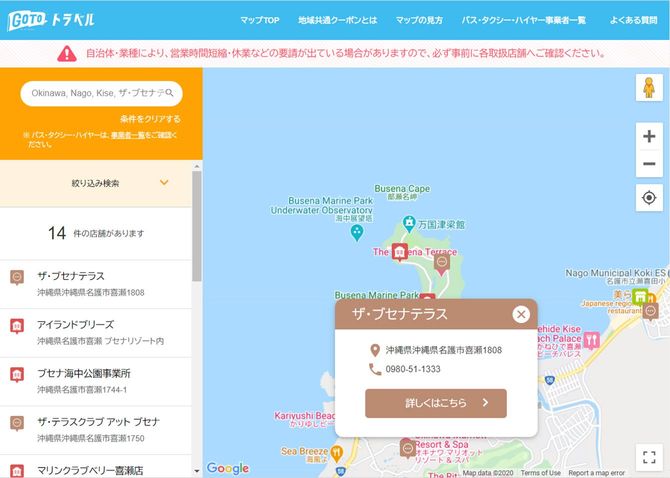Click the red shop icon beside アイランドブリーズ
This screenshot has height=478, width=670.
click(17, 326)
